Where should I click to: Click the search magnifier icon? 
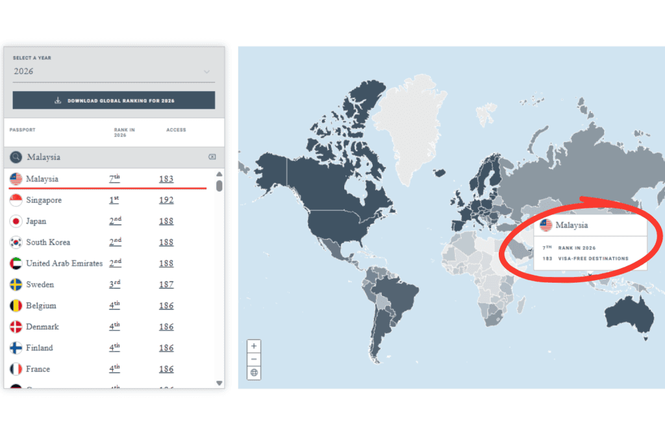click(16, 157)
